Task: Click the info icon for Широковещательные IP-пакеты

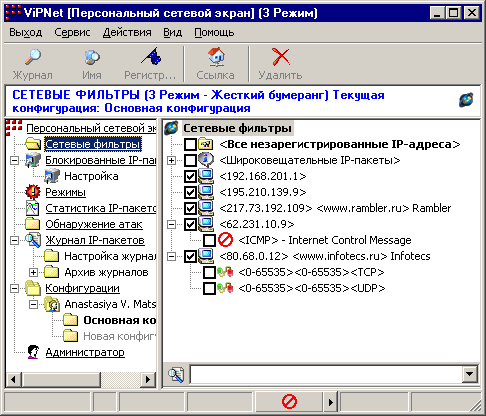Action: (x=206, y=160)
